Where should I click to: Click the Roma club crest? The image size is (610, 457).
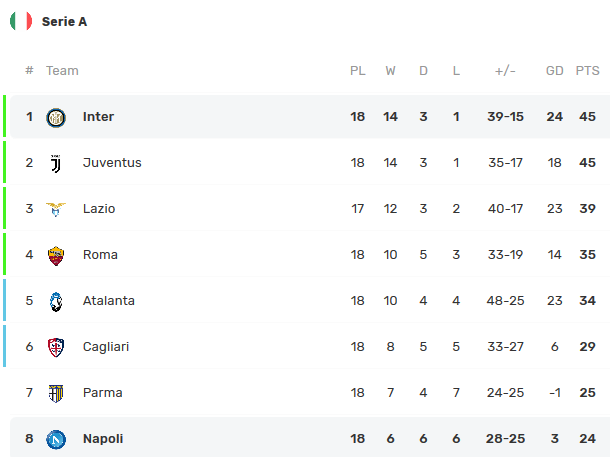click(56, 256)
